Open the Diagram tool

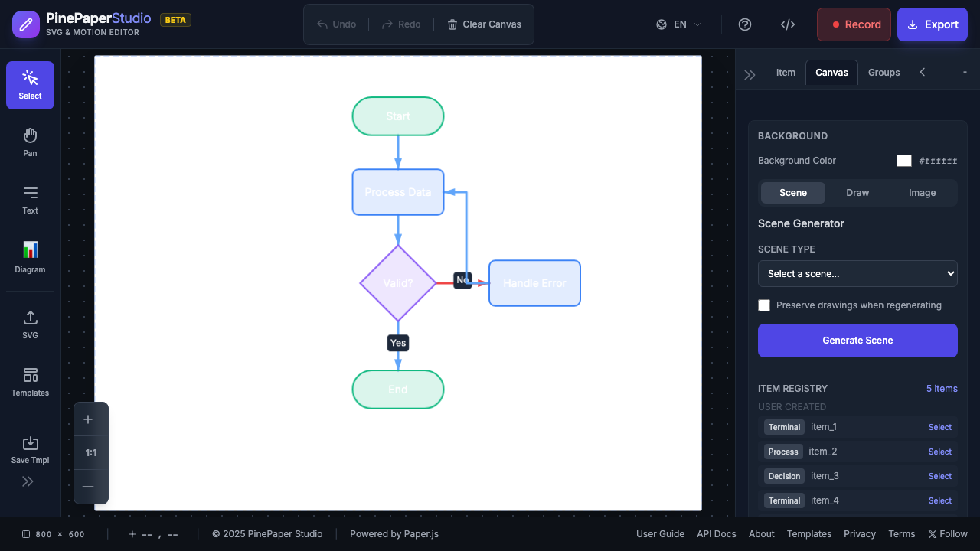(x=30, y=258)
